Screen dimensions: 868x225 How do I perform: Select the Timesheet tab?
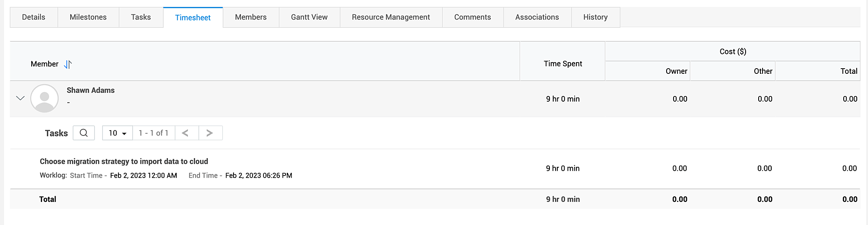click(193, 18)
